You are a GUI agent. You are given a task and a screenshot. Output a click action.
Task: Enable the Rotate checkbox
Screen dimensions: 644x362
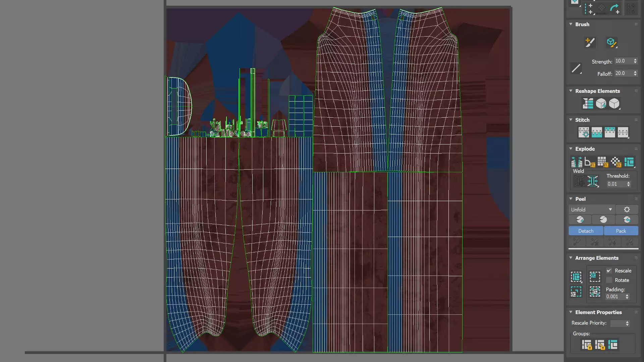tap(609, 280)
